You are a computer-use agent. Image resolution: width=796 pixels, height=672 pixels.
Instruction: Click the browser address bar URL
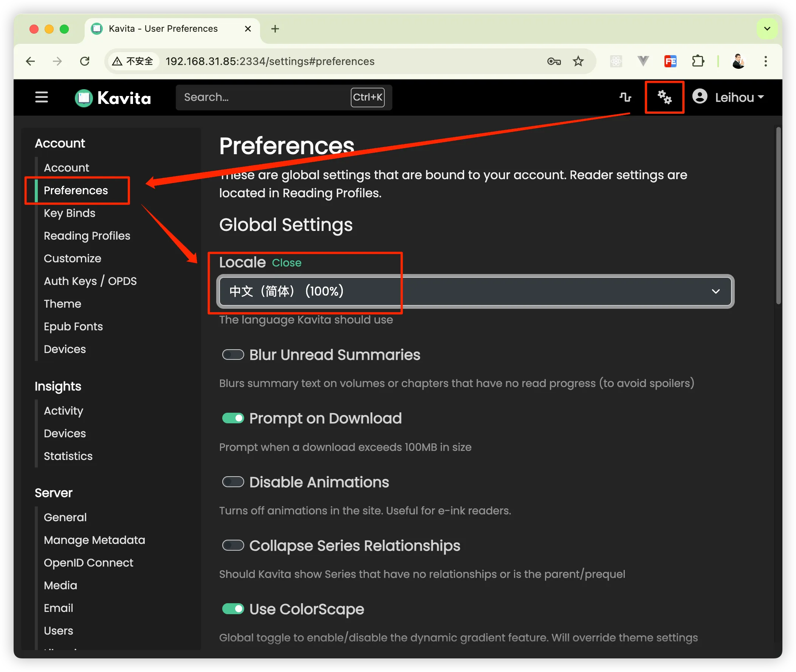[269, 61]
